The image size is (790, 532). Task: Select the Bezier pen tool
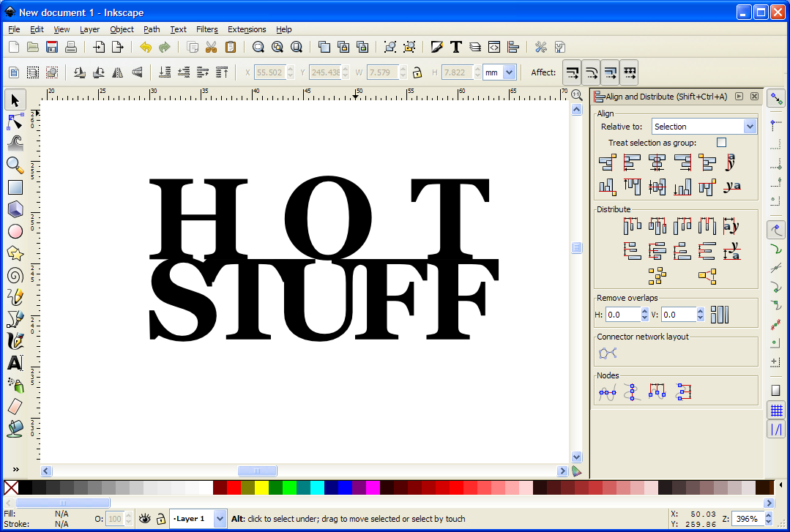point(15,319)
